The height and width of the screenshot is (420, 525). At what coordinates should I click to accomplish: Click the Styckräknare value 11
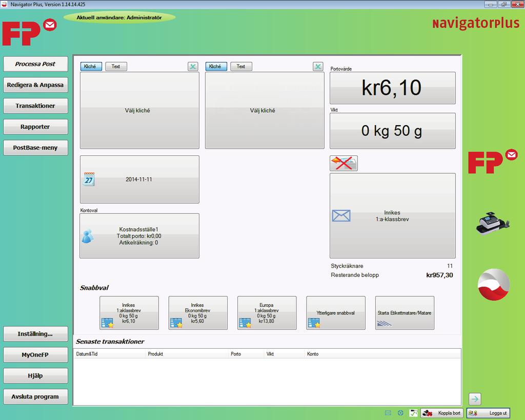click(450, 266)
